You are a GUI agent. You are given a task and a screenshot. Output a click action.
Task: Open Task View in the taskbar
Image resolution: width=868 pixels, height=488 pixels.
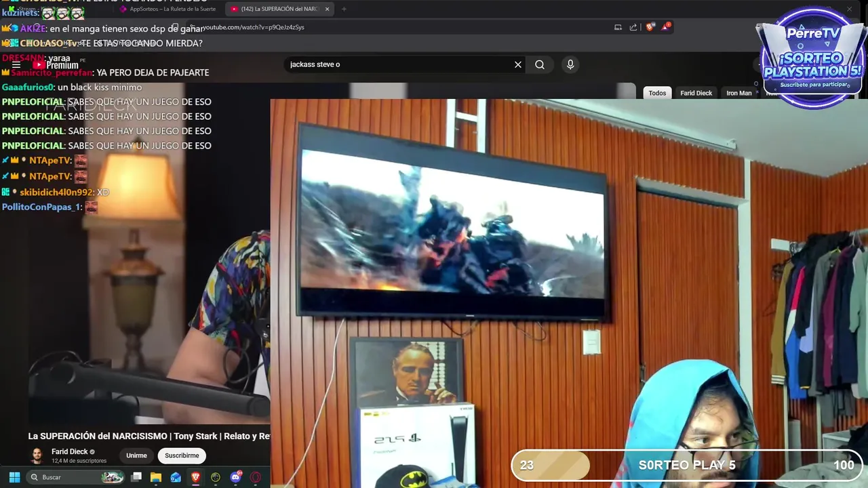point(136,477)
